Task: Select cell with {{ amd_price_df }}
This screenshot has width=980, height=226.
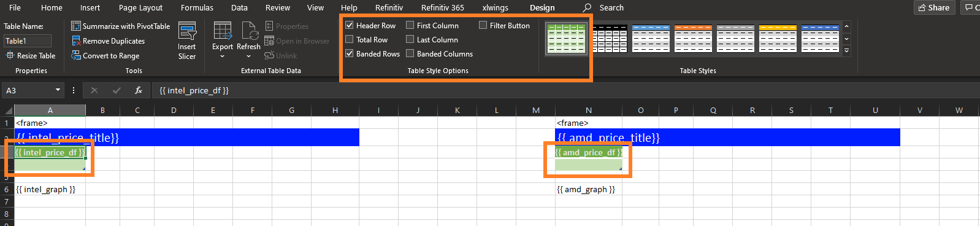Action: point(589,152)
